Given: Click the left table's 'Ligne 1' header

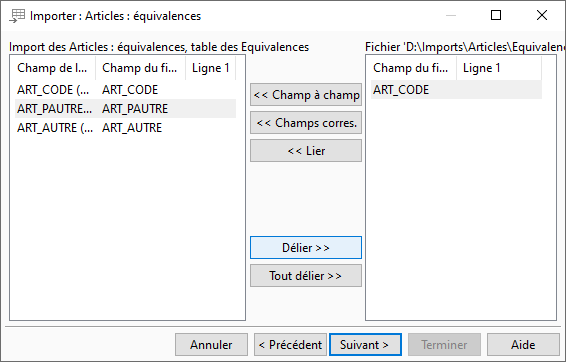Looking at the screenshot, I should (210, 68).
